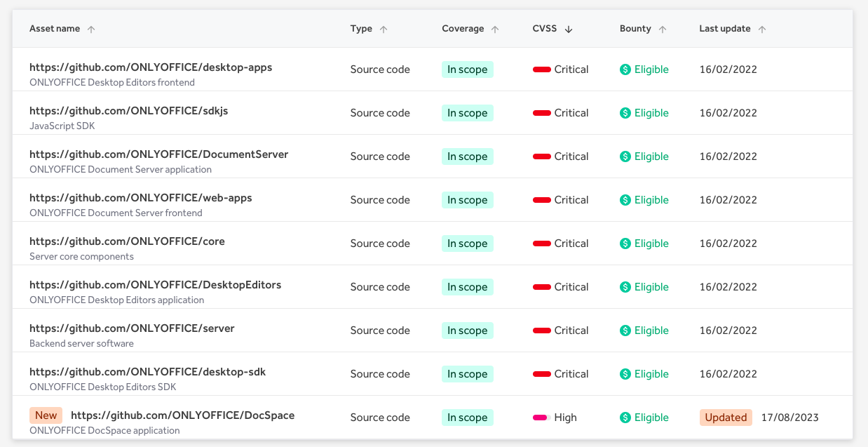Click the bounty dollar icon in DocSpace row
The image size is (868, 447).
point(625,418)
